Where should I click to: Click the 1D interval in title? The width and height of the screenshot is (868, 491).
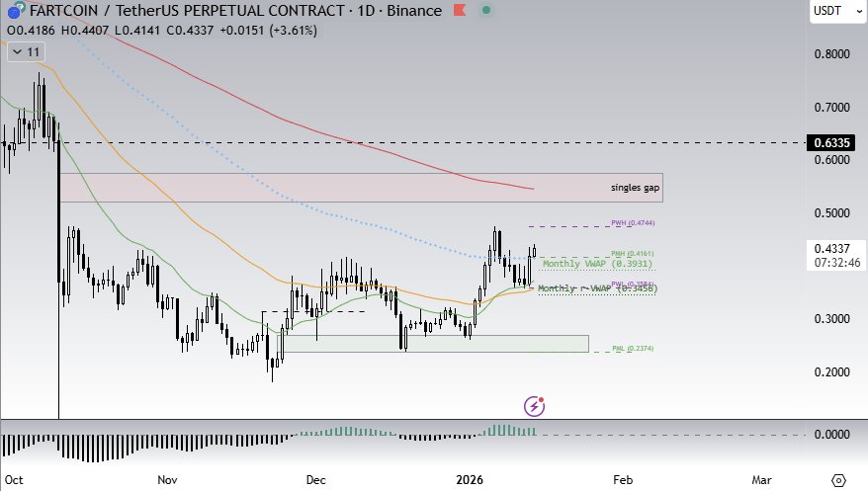pyautogui.click(x=367, y=11)
